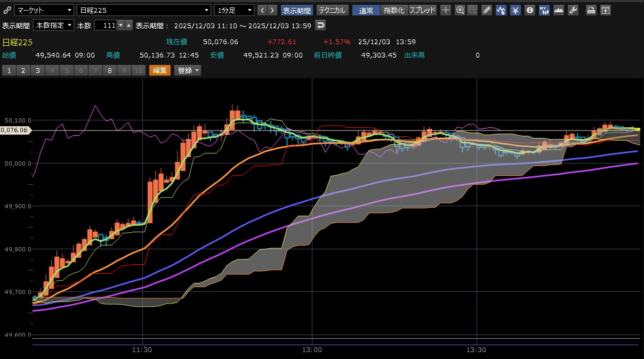
Task: Zoom in with the magnifier plus icon
Action: pos(460,10)
